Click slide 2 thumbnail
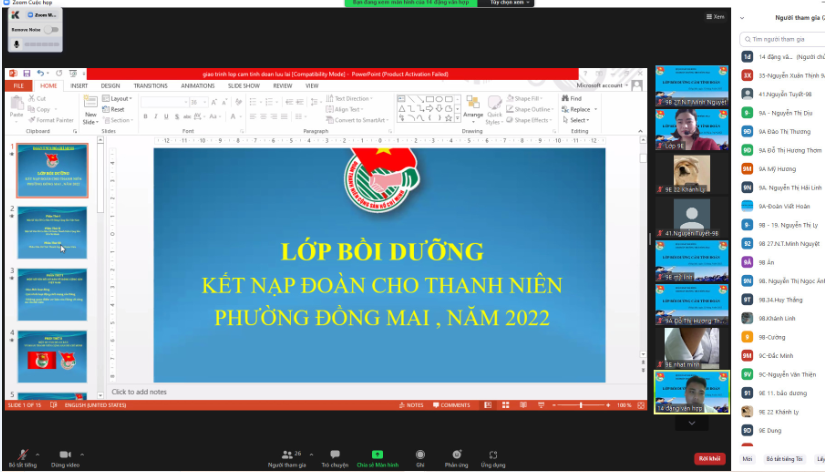This screenshot has width=825, height=472. (52, 233)
